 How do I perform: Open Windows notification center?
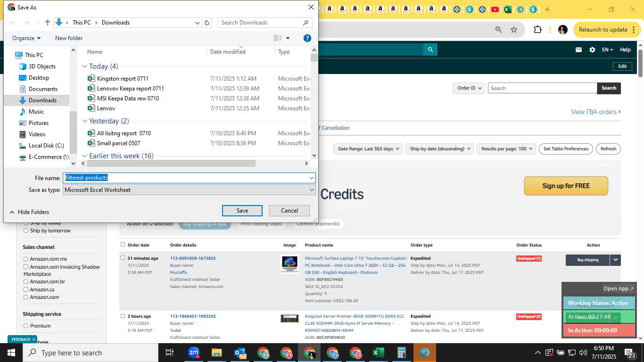pos(630,353)
